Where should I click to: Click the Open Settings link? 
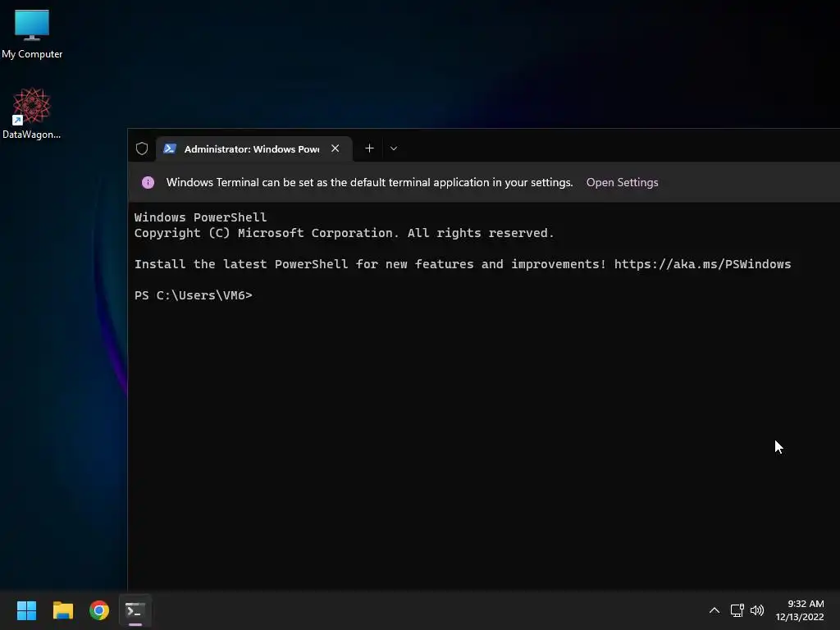point(622,182)
